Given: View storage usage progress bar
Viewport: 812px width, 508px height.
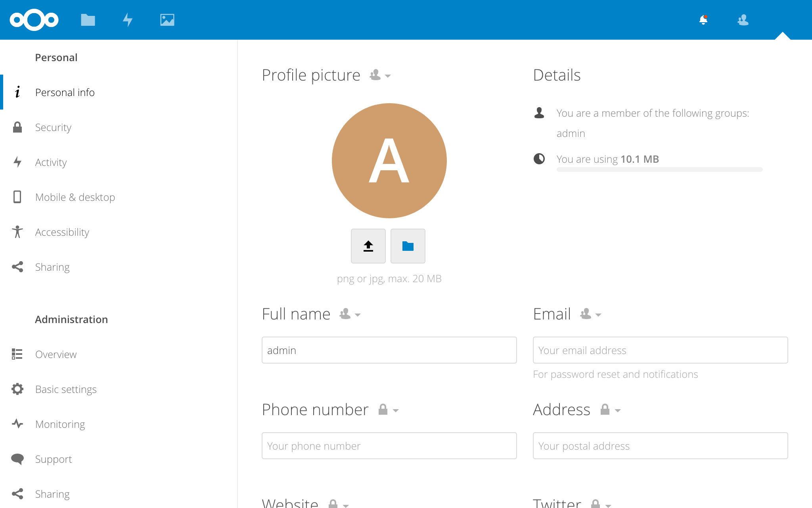Looking at the screenshot, I should point(659,170).
